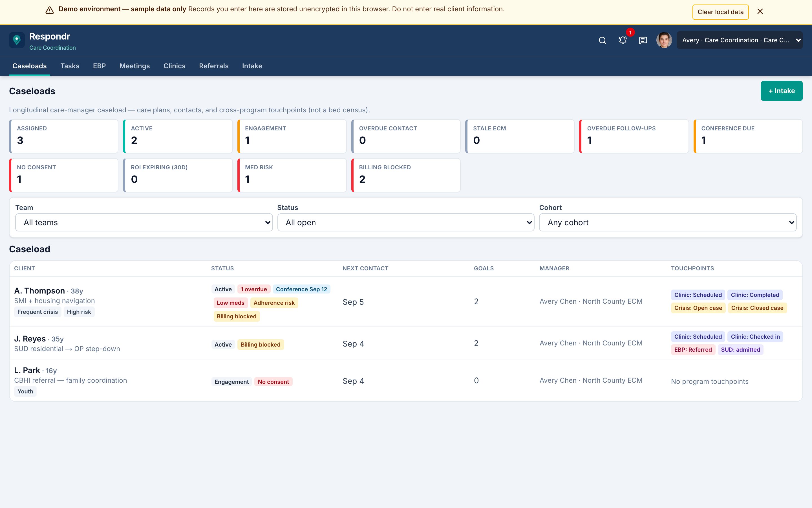The width and height of the screenshot is (812, 508).
Task: Click the Billing Blocked stat card
Action: point(406,175)
